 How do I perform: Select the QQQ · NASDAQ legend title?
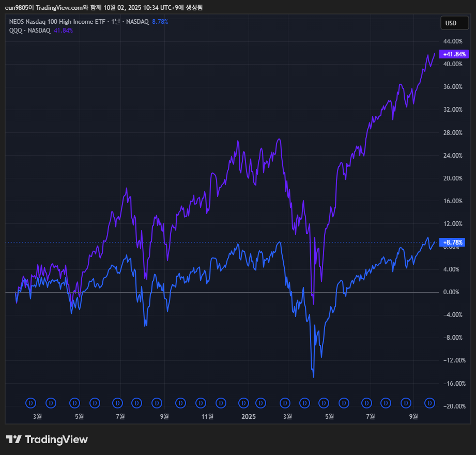30,31
